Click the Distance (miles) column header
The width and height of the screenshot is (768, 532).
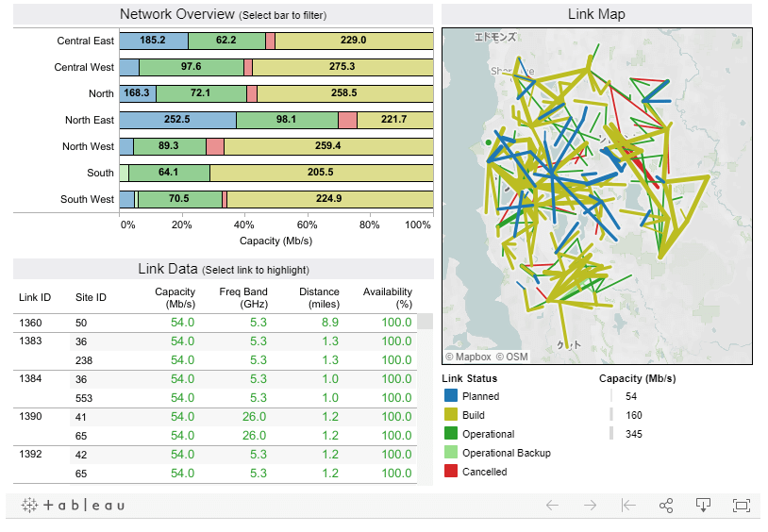pyautogui.click(x=319, y=298)
